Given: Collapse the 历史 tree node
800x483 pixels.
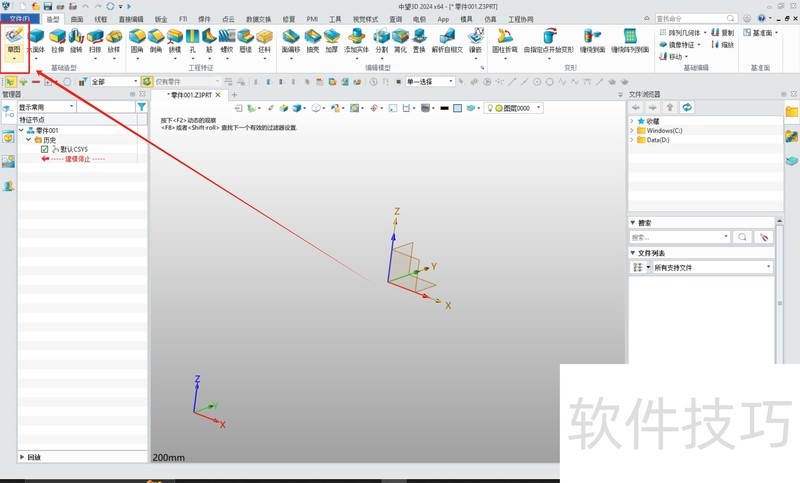Looking at the screenshot, I should [29, 140].
